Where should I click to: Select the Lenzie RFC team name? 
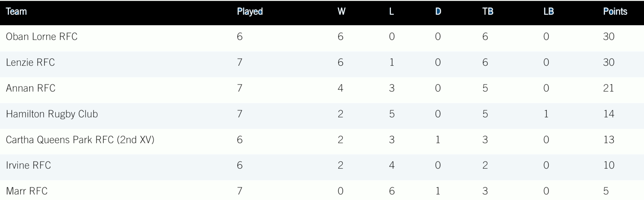pyautogui.click(x=30, y=62)
